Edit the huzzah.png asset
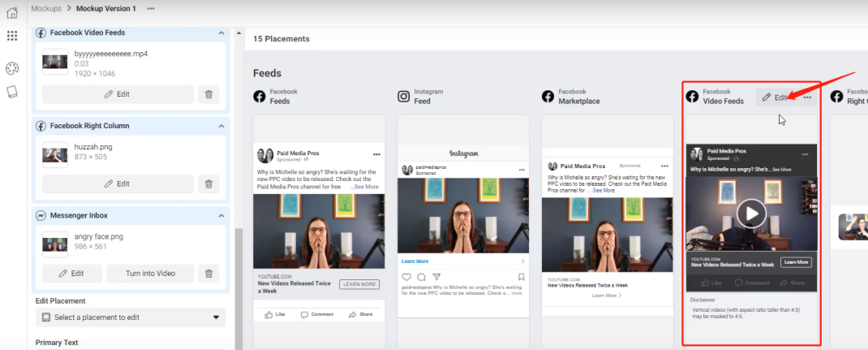Image resolution: width=868 pixels, height=350 pixels. (118, 184)
